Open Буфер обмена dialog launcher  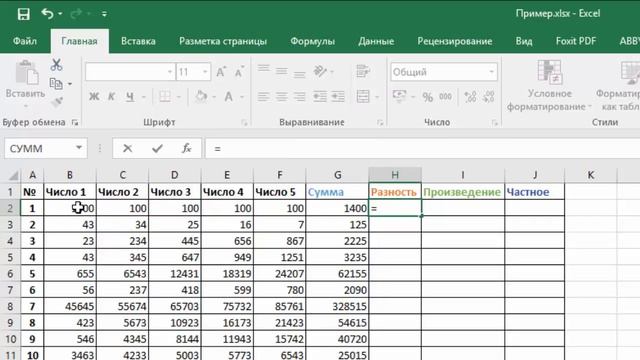click(75, 122)
